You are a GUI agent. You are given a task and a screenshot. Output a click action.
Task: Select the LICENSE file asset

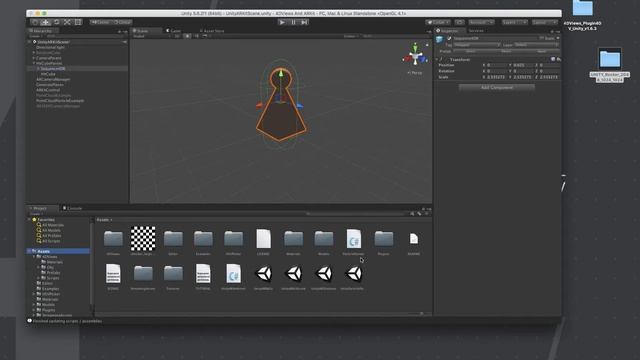[263, 239]
